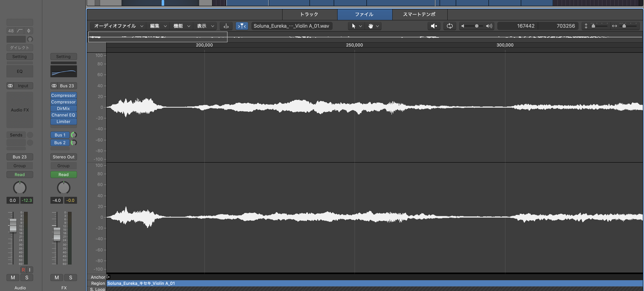Image resolution: width=644 pixels, height=291 pixels.
Task: Switch to the ファイル tab
Action: pos(365,14)
